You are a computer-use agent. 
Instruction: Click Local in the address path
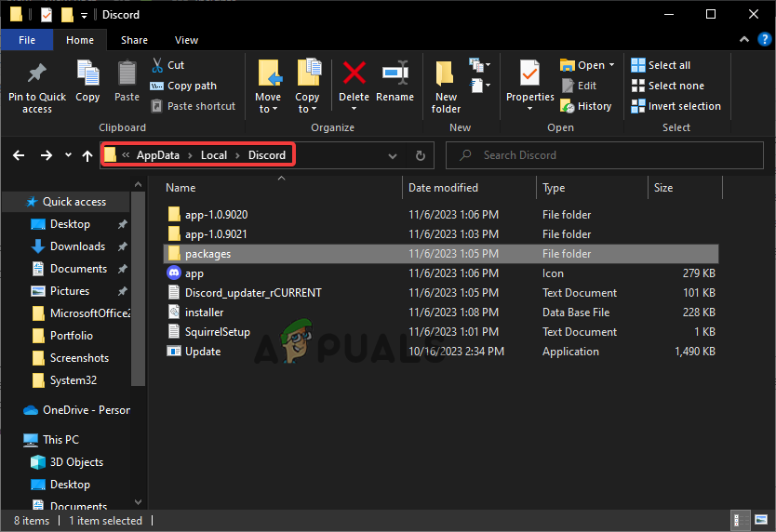point(214,155)
